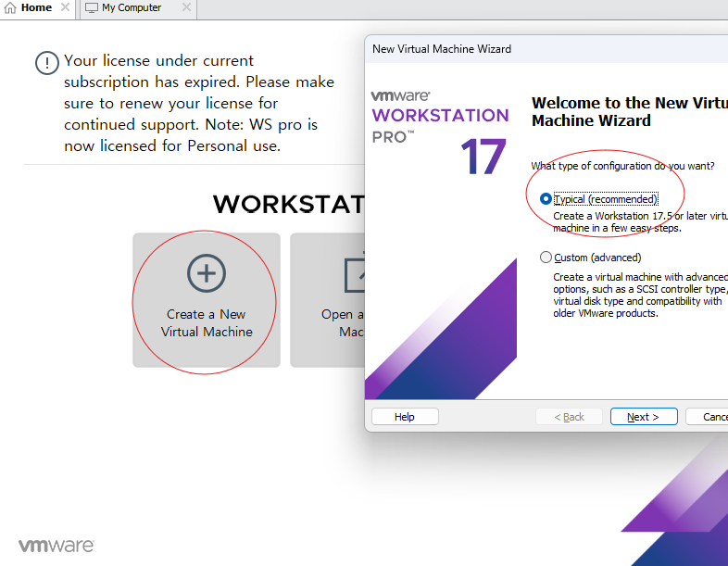Click Next in the wizard

(x=644, y=417)
